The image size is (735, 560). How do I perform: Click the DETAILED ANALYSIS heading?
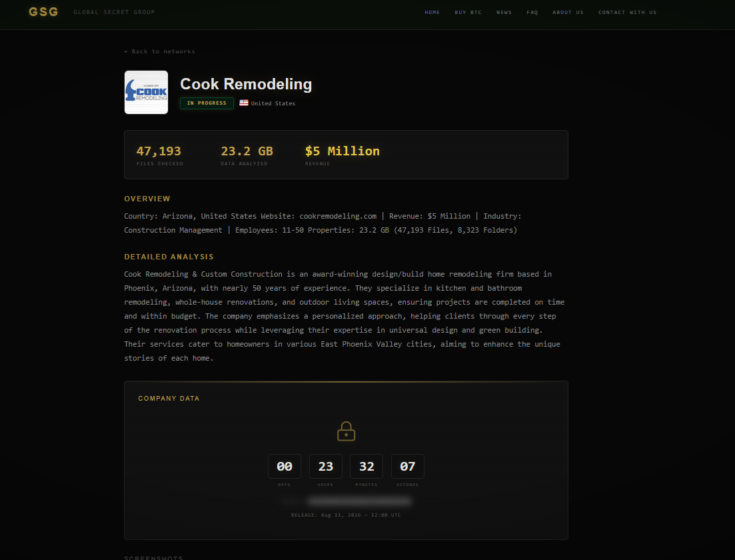tap(169, 257)
